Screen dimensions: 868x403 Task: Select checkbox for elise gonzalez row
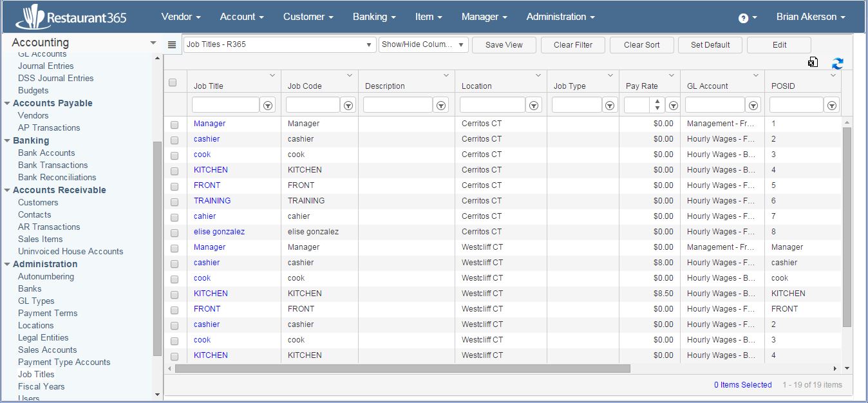click(x=175, y=232)
